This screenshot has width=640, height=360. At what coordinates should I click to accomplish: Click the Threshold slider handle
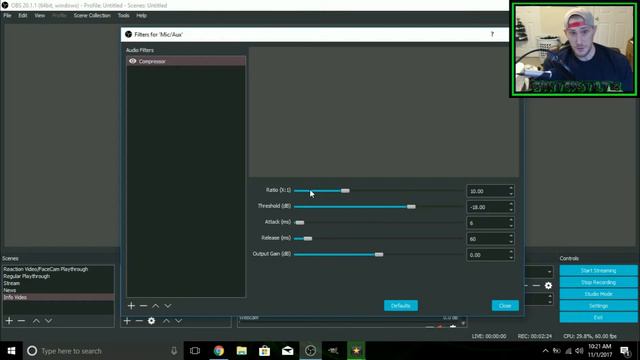tap(411, 207)
